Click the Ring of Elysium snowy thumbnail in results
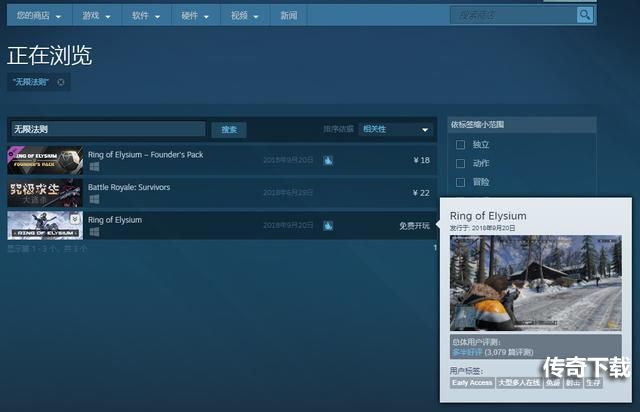640x412 pixels. pos(45,225)
